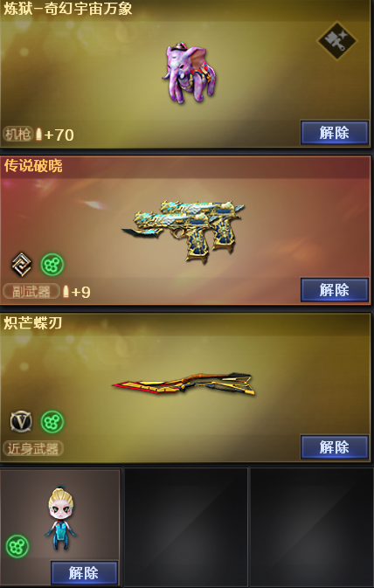Click 解除 button under the doll character
This screenshot has width=374, height=588.
tap(84, 572)
